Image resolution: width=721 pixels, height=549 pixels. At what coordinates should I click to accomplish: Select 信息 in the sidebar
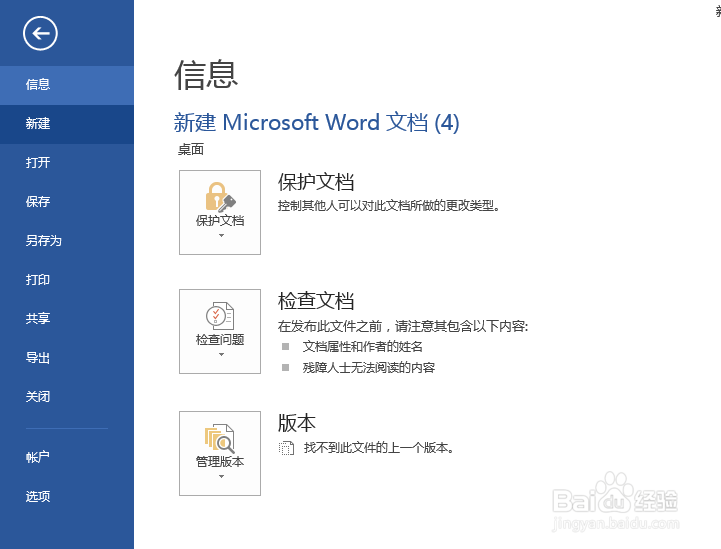pos(67,85)
